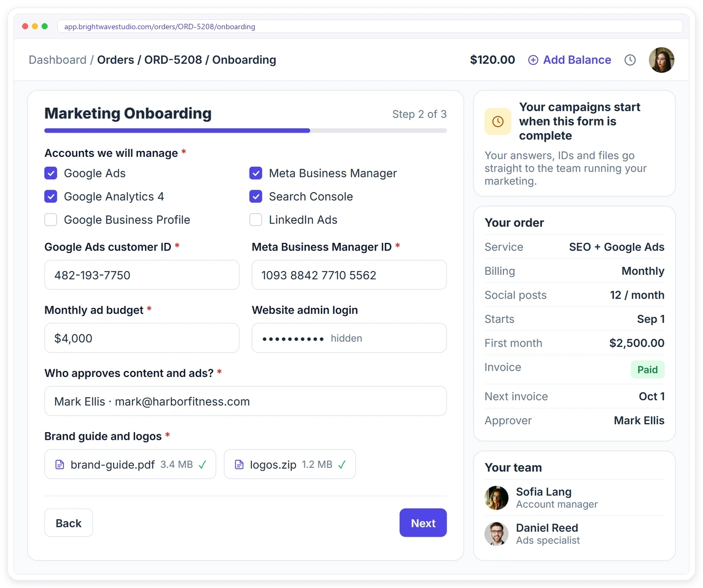Click the 'hidden' label in admin login field
Image resolution: width=703 pixels, height=588 pixels.
346,338
